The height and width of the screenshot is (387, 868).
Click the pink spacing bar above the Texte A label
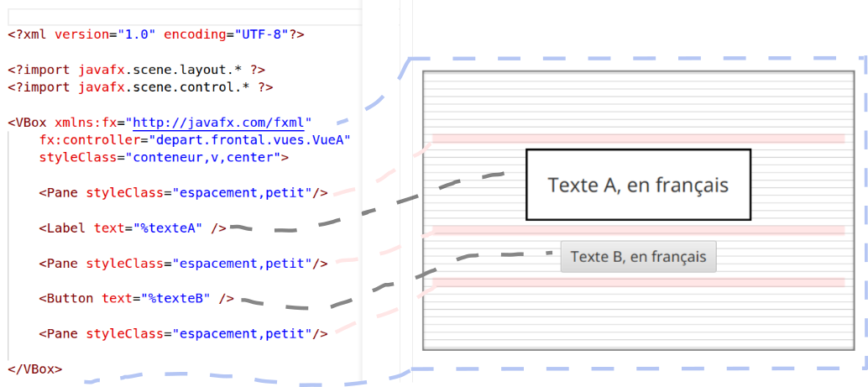pyautogui.click(x=638, y=139)
